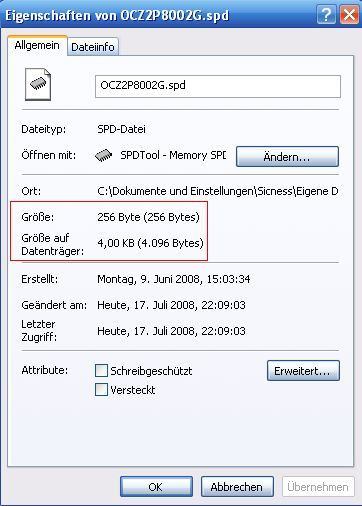Open the Ändern... program chooser
Screen dimensions: 362x506
287,156
